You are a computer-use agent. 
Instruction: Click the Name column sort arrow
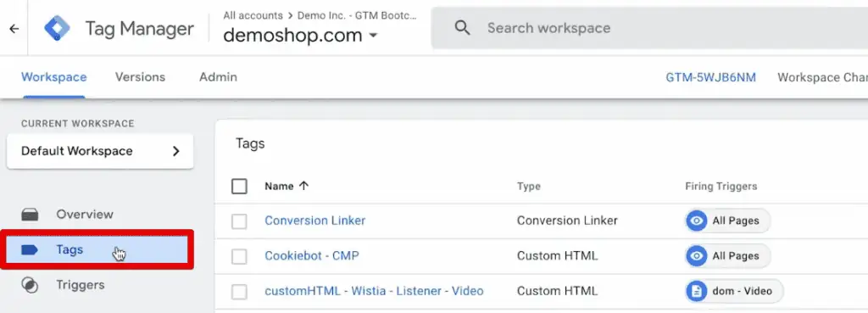pyautogui.click(x=303, y=186)
